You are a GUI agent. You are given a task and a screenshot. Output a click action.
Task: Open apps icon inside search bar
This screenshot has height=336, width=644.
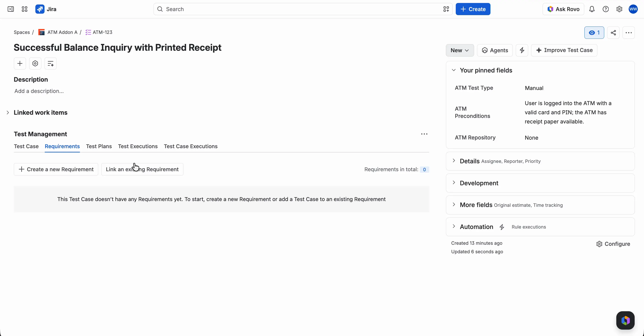pyautogui.click(x=446, y=9)
